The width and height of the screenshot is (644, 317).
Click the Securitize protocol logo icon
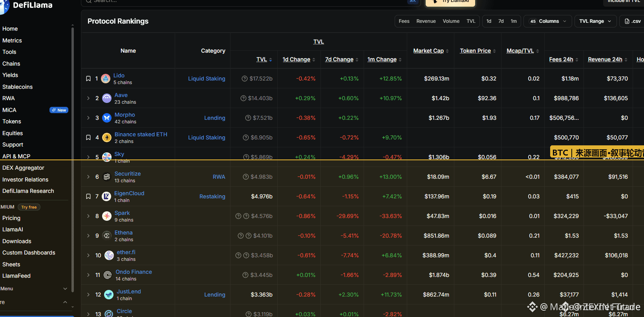pos(107,177)
